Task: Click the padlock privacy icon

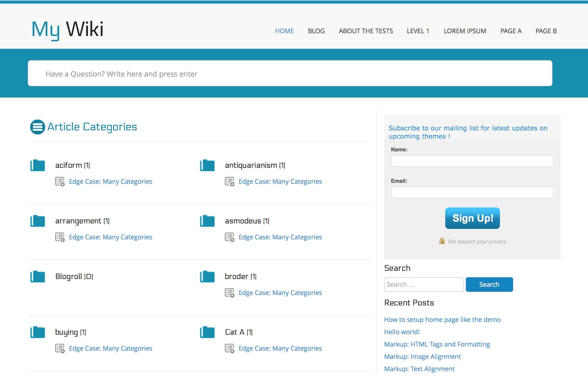Action: click(x=442, y=241)
